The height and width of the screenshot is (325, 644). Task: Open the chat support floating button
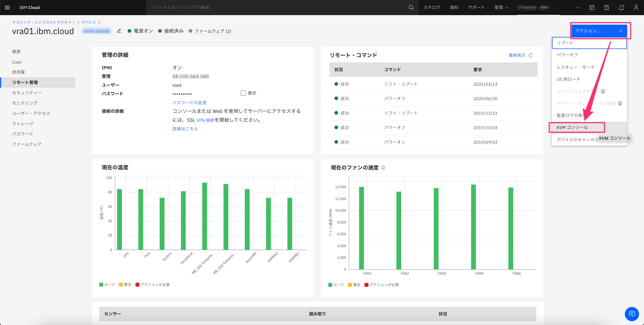(x=632, y=314)
